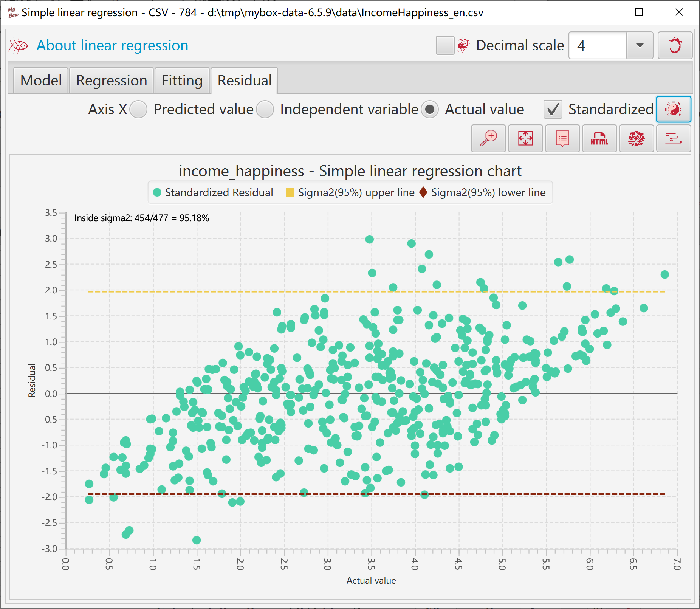Switch to the Regression tab
This screenshot has width=700, height=609.
[x=112, y=81]
